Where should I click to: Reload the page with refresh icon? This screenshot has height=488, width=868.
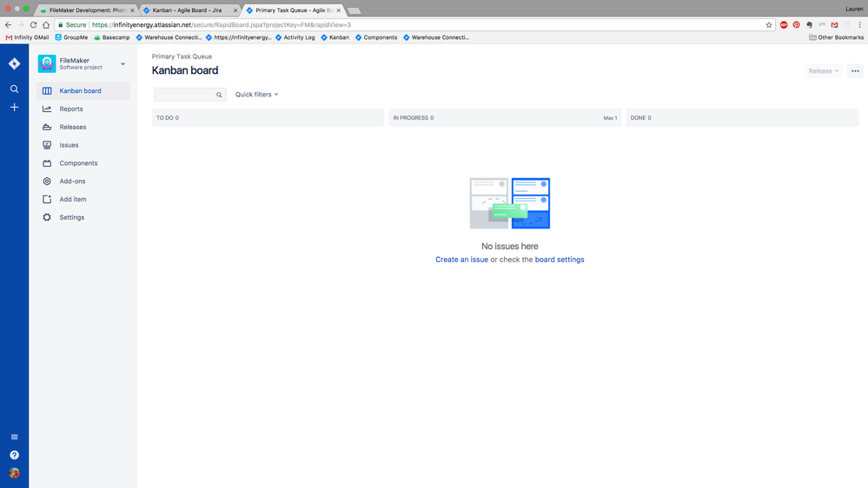(x=33, y=25)
